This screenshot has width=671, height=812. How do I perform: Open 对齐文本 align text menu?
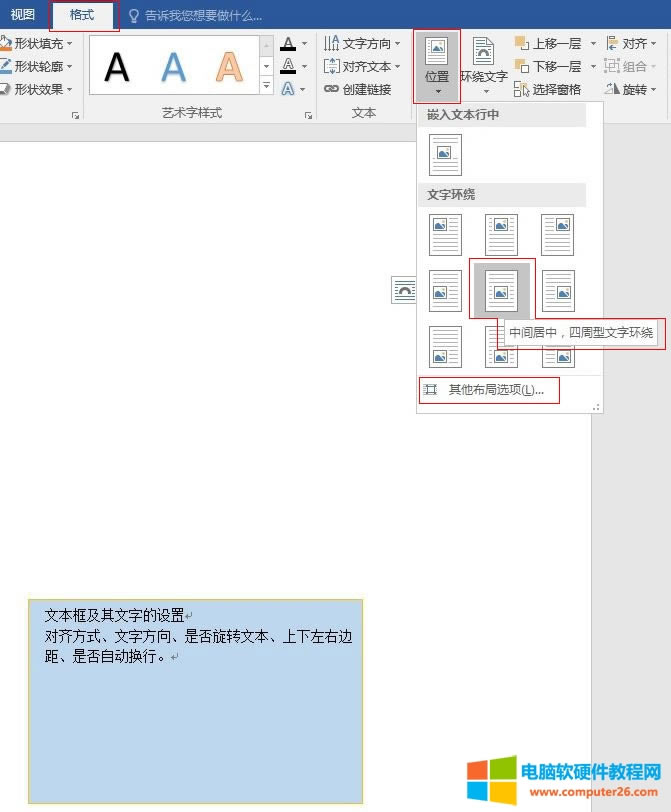pos(362,66)
